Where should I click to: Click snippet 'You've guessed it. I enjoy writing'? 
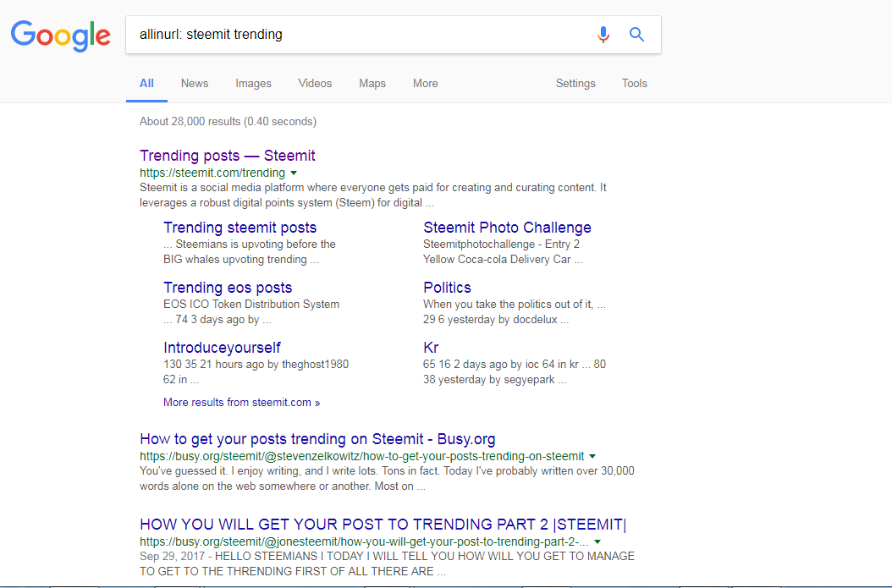click(387, 478)
